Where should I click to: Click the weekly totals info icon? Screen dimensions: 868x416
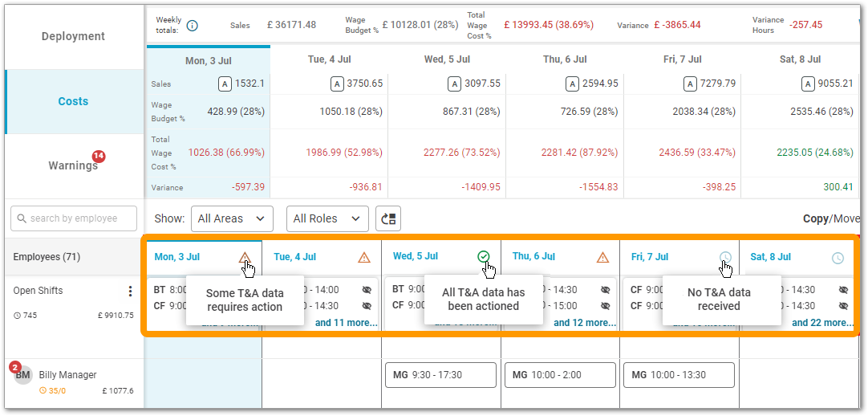192,26
